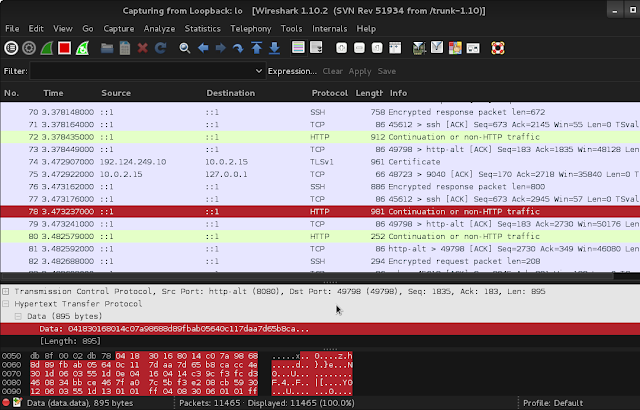Close this capture file red X icon
The width and height of the screenshot is (640, 410).
pyautogui.click(x=142, y=48)
